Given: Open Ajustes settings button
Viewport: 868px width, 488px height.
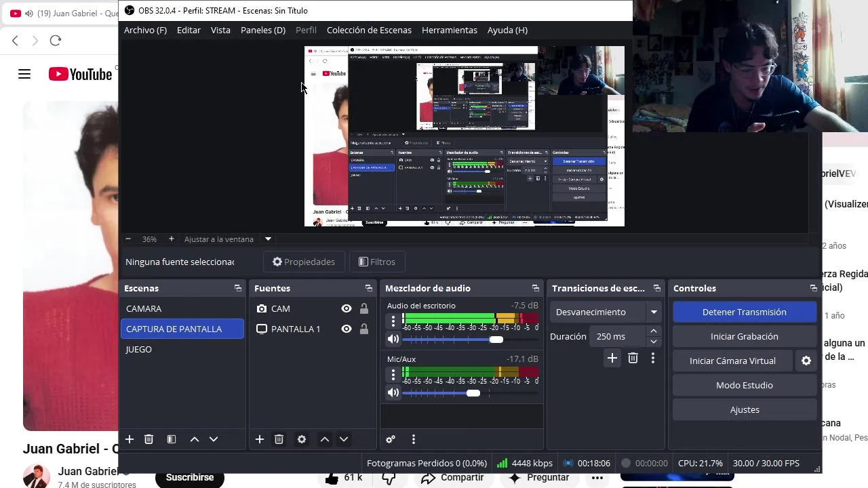Looking at the screenshot, I should coord(745,409).
